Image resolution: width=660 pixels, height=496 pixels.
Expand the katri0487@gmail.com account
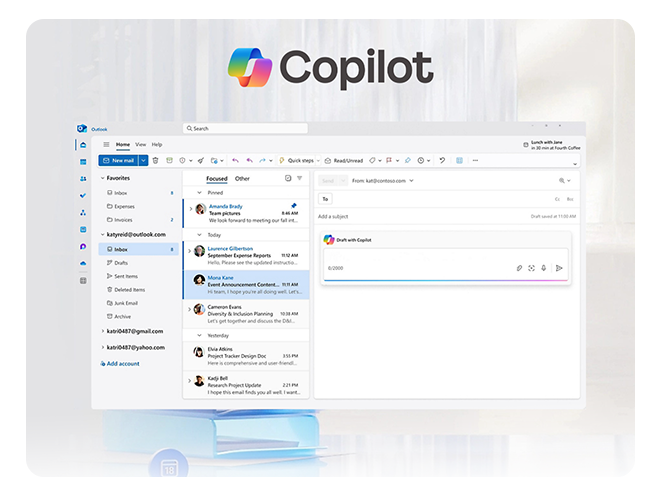(x=102, y=331)
